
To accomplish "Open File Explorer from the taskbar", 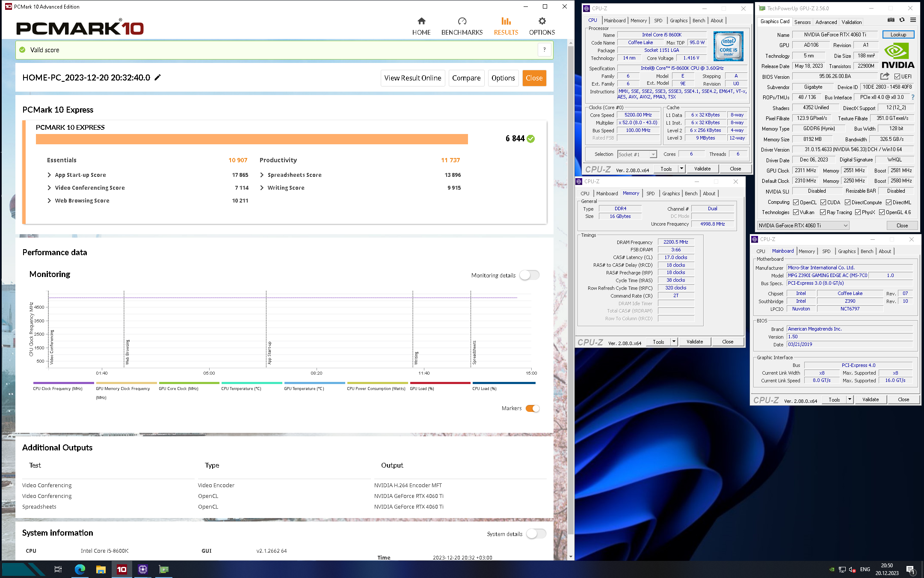I will pyautogui.click(x=101, y=569).
